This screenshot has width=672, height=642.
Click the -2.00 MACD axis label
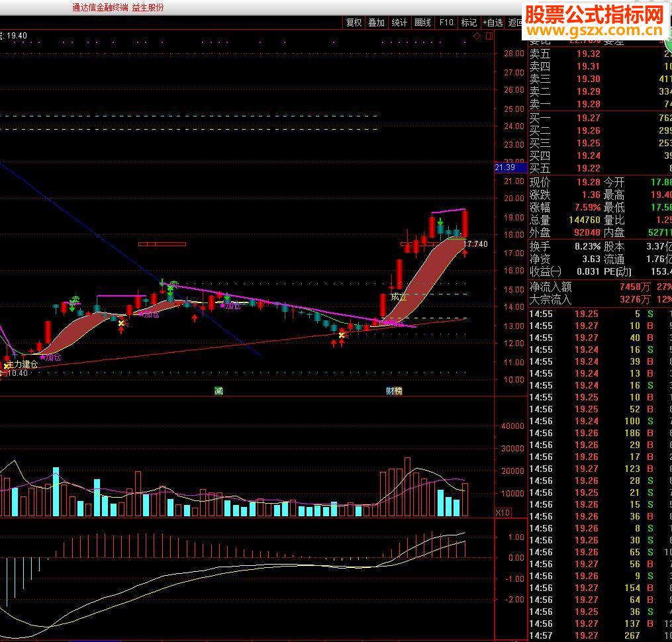pos(514,599)
